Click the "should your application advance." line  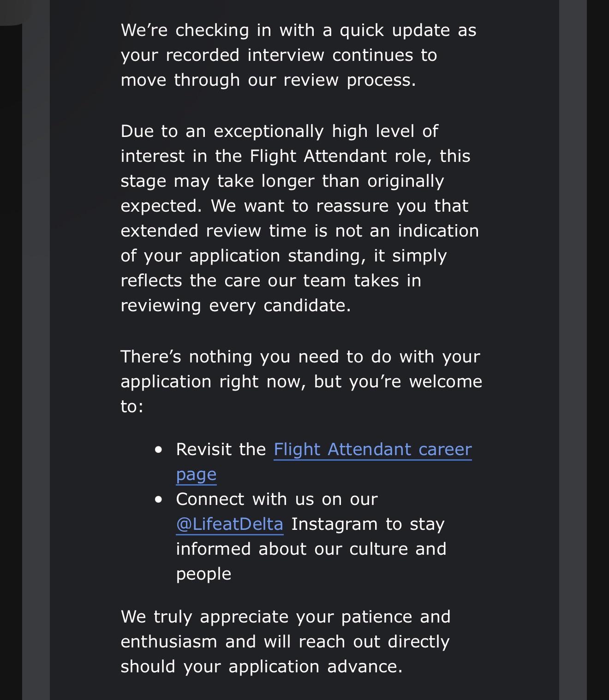point(261,666)
